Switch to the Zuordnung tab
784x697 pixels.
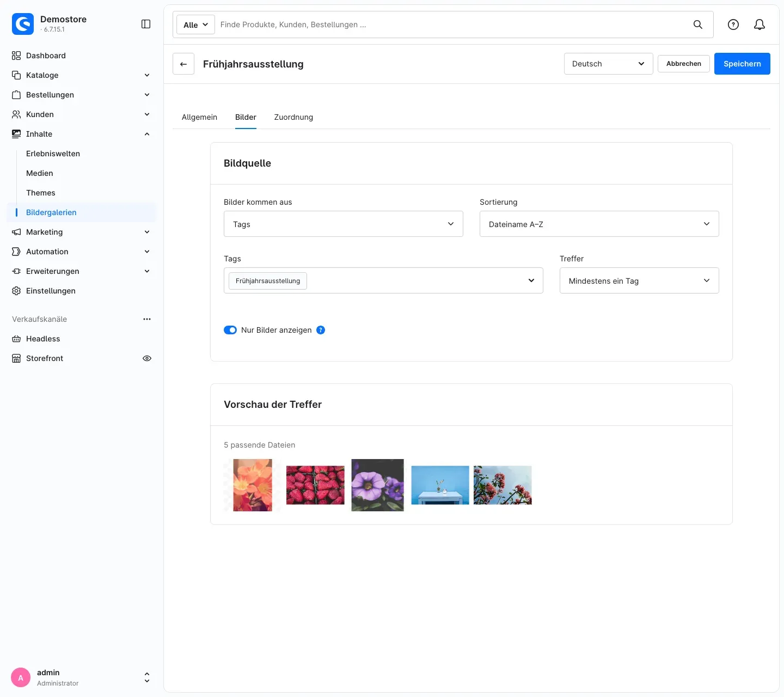pos(293,117)
